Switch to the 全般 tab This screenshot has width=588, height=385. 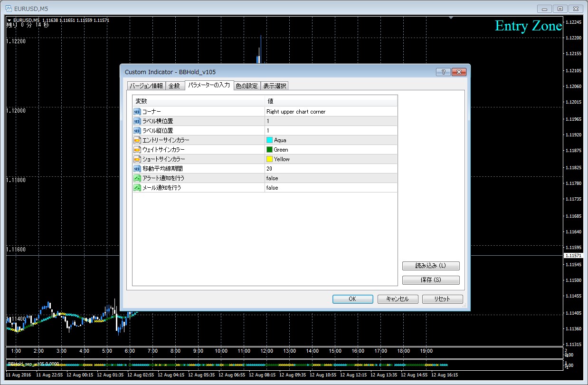coord(174,86)
